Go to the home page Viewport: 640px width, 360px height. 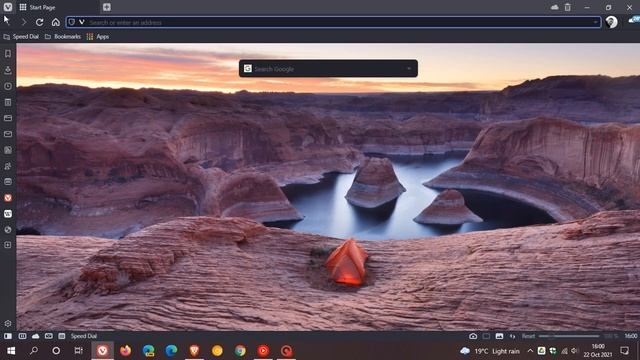click(x=56, y=22)
